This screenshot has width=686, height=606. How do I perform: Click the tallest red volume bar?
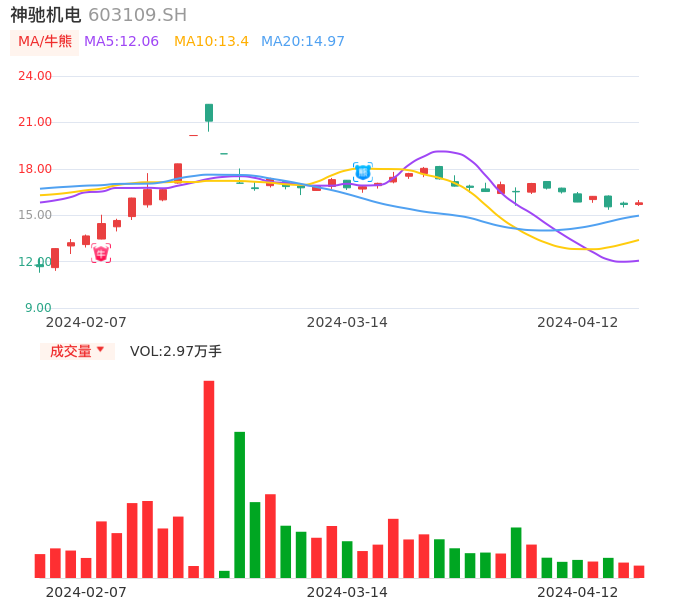[x=209, y=479]
